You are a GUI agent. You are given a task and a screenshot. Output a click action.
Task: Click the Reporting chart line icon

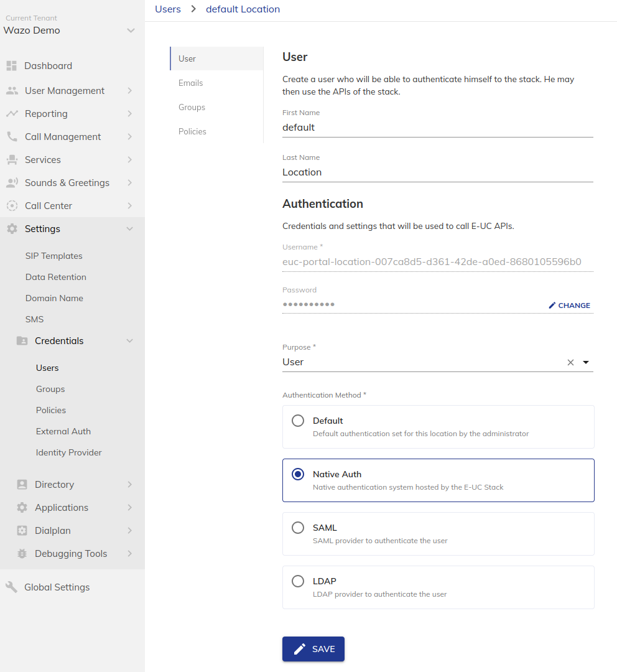click(12, 114)
